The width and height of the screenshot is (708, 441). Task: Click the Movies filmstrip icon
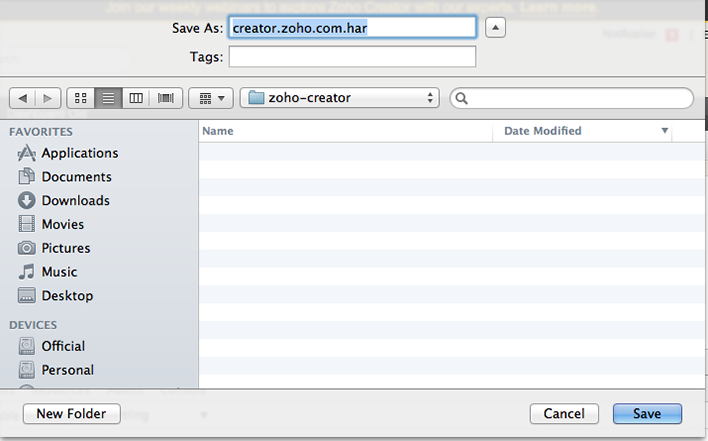(x=27, y=224)
